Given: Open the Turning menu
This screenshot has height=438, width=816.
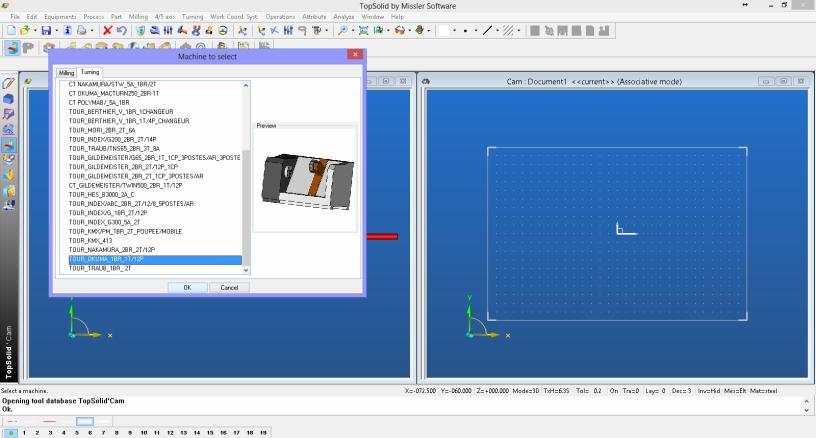Looking at the screenshot, I should [x=193, y=17].
